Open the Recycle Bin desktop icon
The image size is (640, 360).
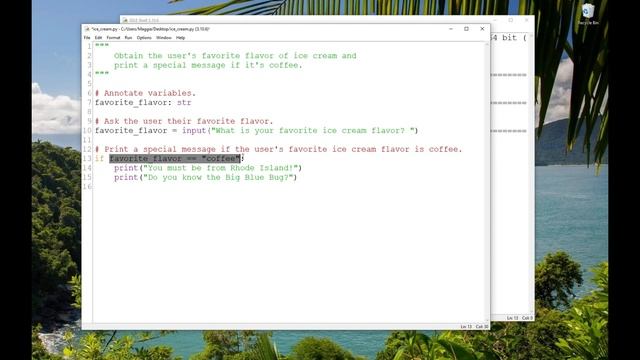point(588,15)
